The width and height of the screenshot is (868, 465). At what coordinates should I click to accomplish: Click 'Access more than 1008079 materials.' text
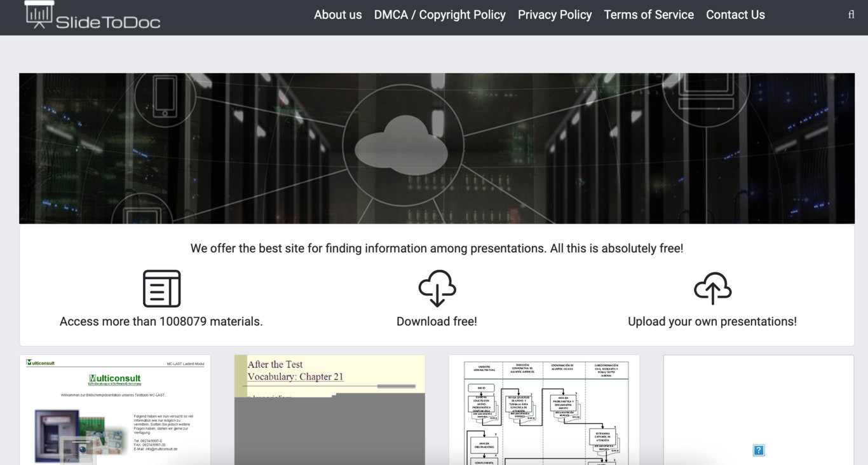click(x=161, y=321)
